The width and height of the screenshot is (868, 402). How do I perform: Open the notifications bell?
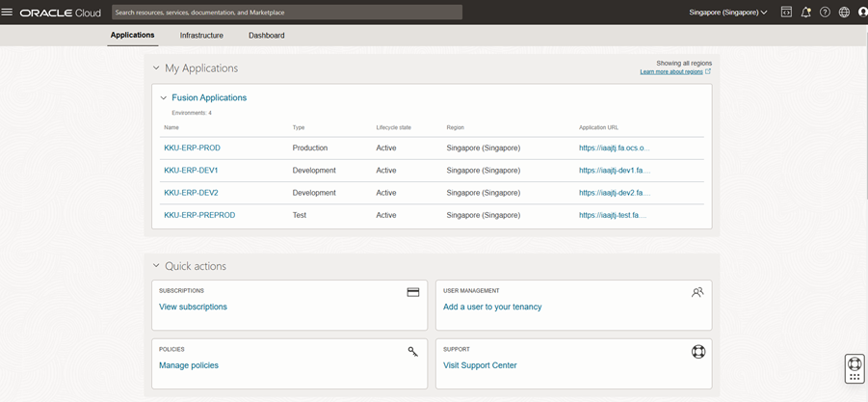click(806, 13)
